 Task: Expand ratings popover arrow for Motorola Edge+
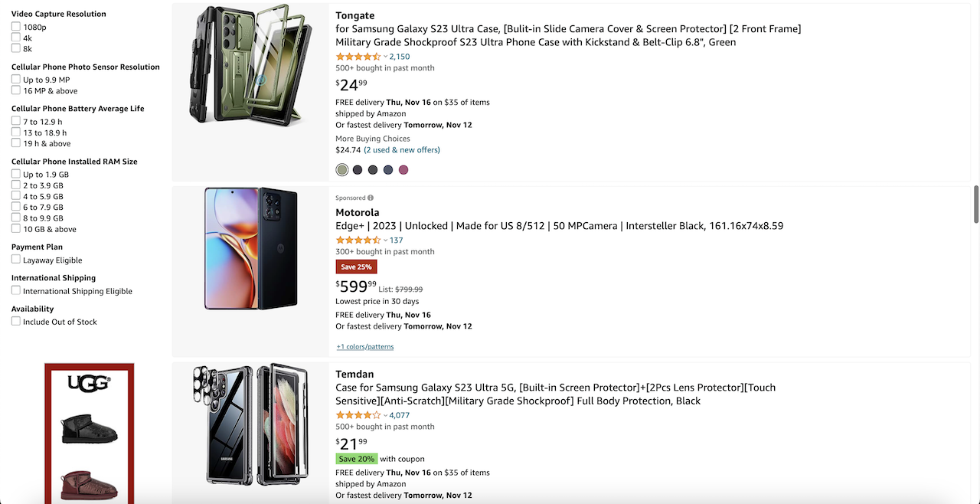point(385,241)
